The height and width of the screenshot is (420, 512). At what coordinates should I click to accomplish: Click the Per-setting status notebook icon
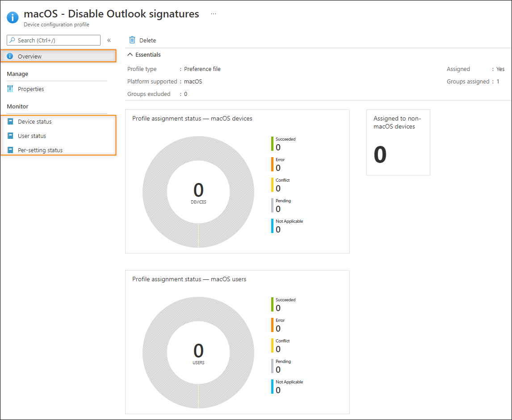tap(10, 150)
